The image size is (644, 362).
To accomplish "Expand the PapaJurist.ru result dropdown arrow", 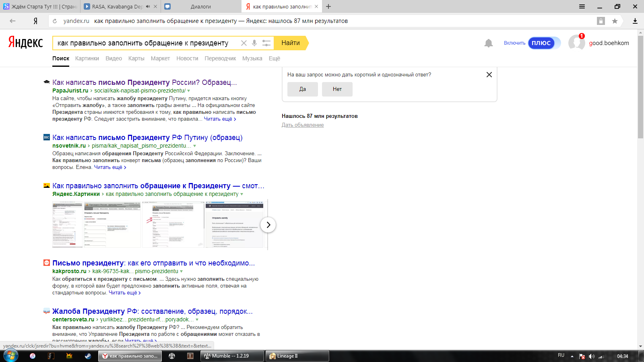I will point(189,91).
